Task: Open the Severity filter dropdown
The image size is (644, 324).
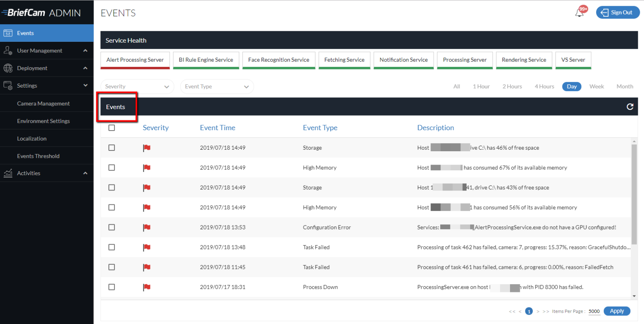Action: 137,86
